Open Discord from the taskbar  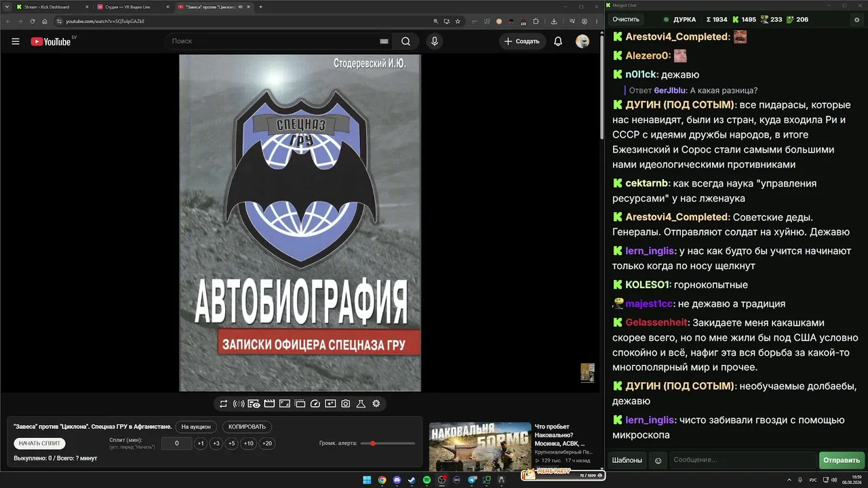[397, 480]
